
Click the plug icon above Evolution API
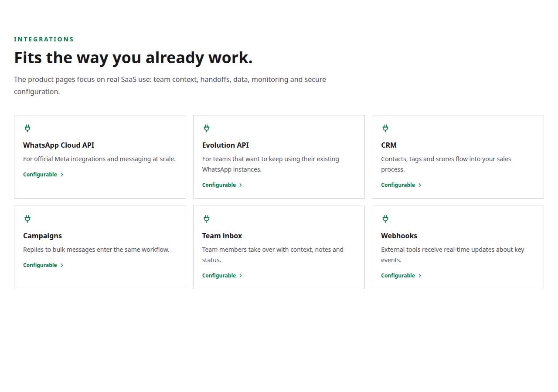[x=207, y=128]
